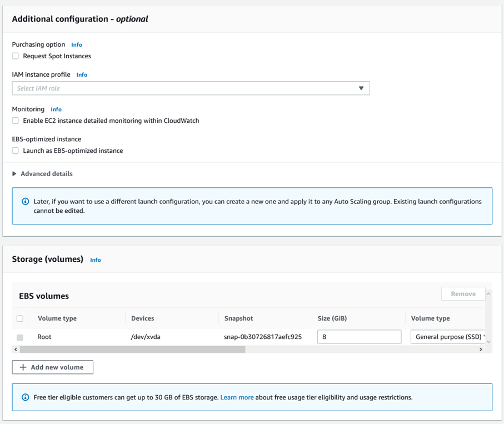This screenshot has height=424, width=504.
Task: Select all volumes with header checkbox
Action: (20, 318)
